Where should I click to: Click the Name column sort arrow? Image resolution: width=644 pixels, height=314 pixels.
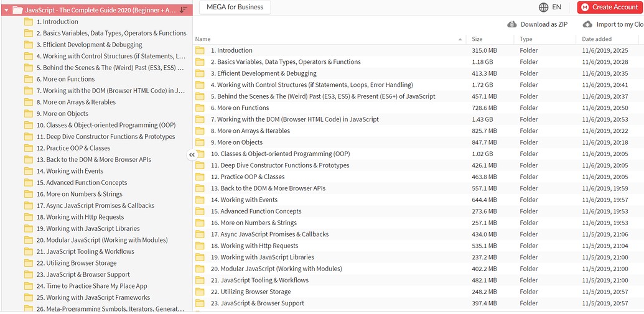(x=460, y=39)
